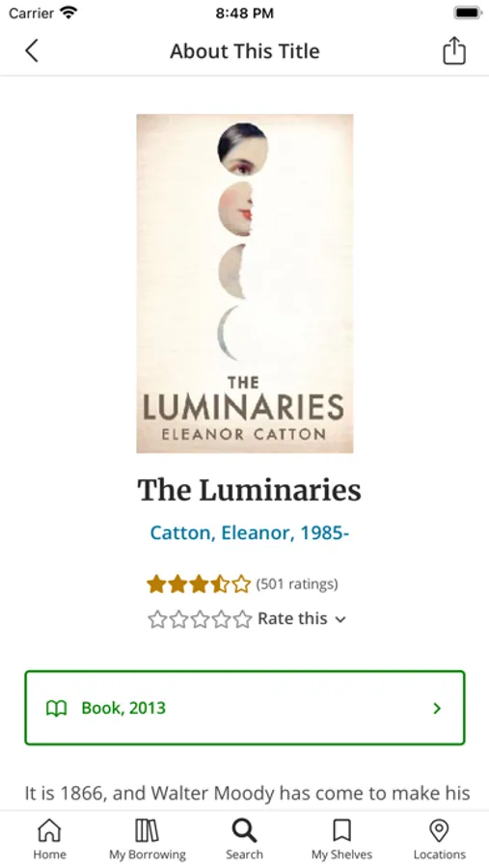Tap the green chevron on Book, 2013
This screenshot has width=489, height=868.
pyautogui.click(x=437, y=708)
